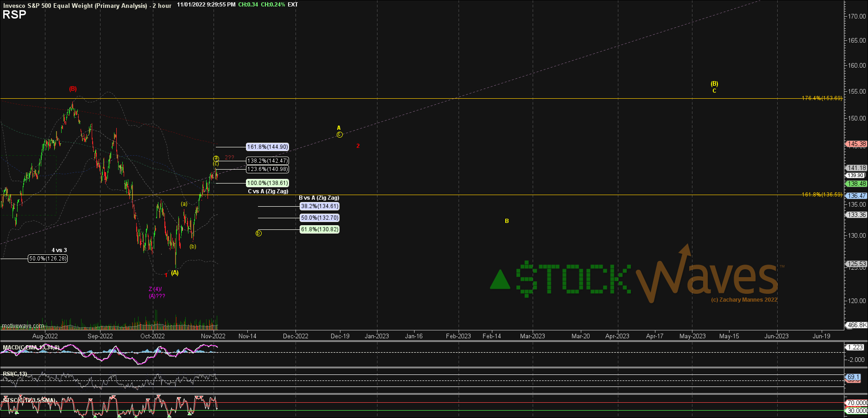
Task: Click the MACD indicator title
Action: [31, 348]
